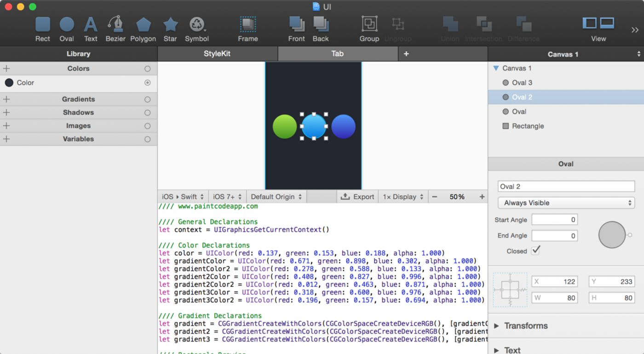The width and height of the screenshot is (644, 354).
Task: Select the Rectangle layer
Action: click(566, 126)
